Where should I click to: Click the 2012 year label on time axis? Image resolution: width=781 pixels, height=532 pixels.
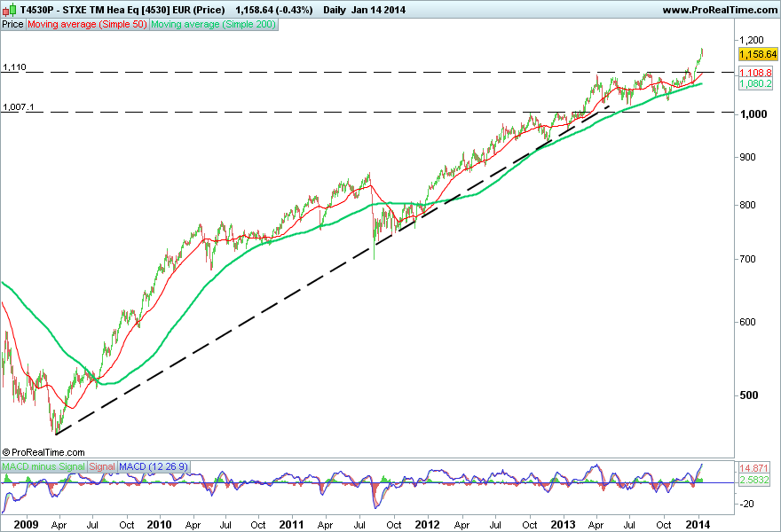coord(428,525)
